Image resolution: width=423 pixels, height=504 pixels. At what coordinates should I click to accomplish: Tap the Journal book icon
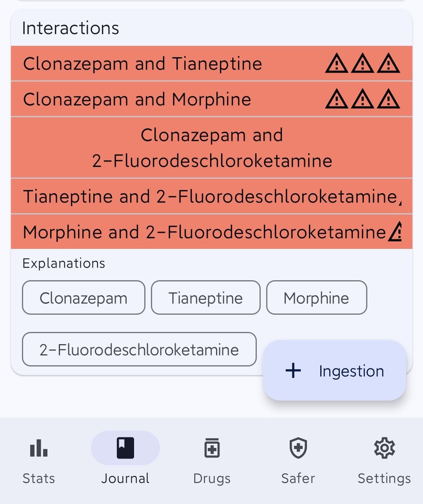[x=125, y=448]
